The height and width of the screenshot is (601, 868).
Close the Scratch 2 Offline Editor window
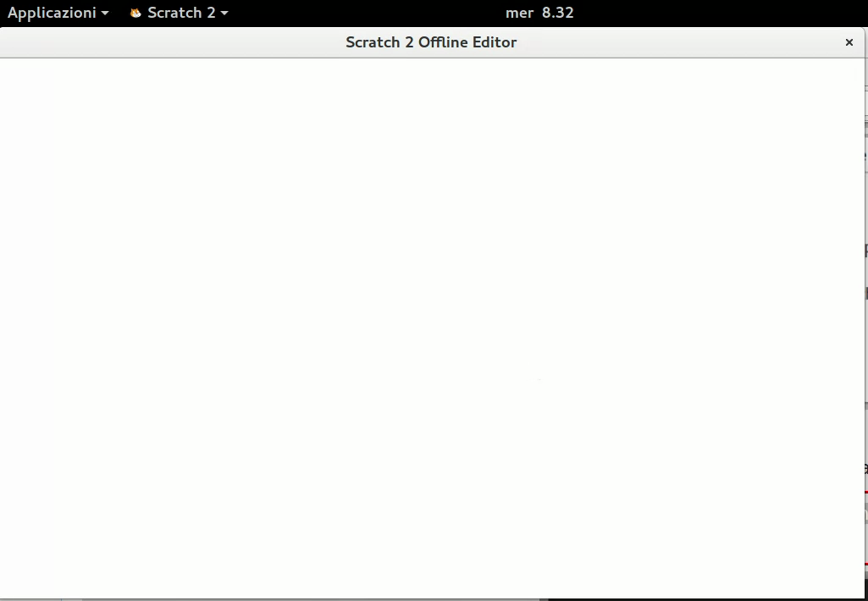(849, 42)
